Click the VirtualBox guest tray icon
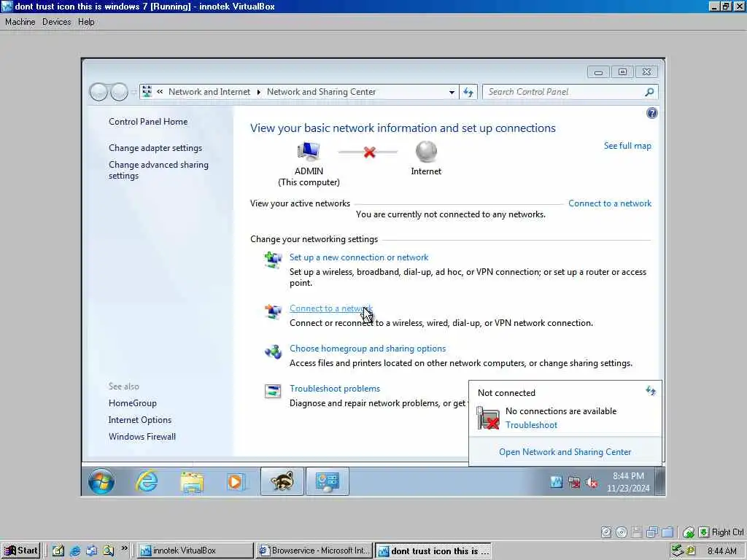This screenshot has width=747, height=560. tap(557, 482)
